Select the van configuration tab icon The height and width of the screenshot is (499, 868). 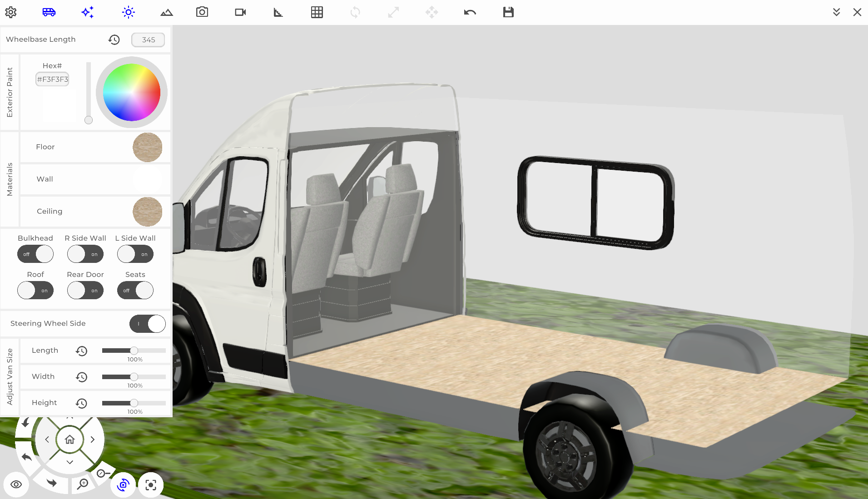click(49, 12)
